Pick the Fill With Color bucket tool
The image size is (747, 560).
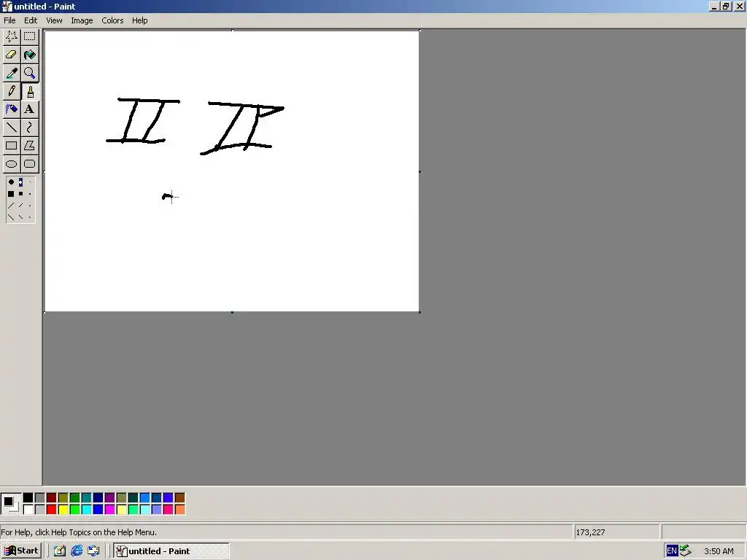tap(29, 55)
